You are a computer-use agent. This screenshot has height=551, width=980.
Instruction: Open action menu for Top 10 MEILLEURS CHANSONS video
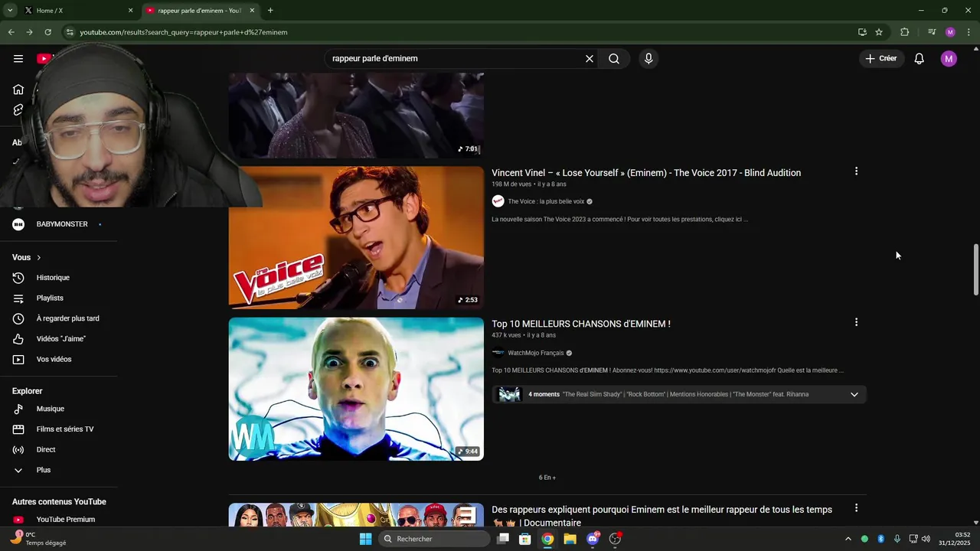(x=856, y=322)
